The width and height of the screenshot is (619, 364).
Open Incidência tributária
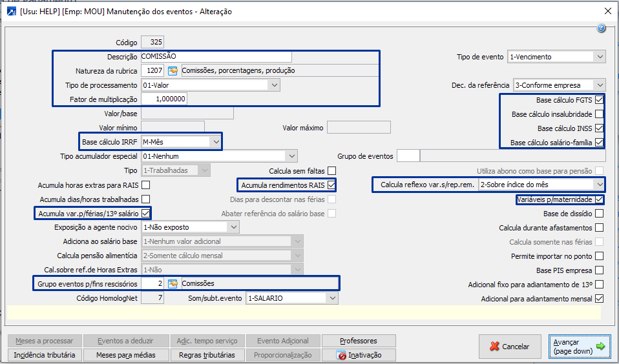coord(45,355)
